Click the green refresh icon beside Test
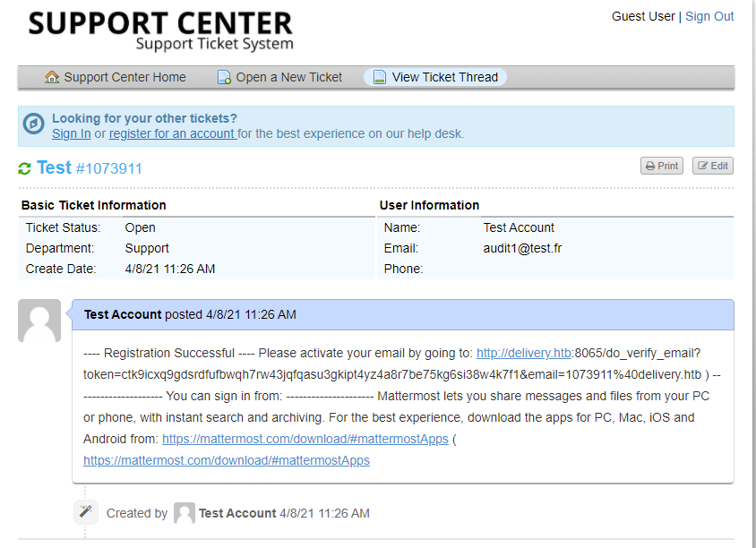 click(24, 168)
